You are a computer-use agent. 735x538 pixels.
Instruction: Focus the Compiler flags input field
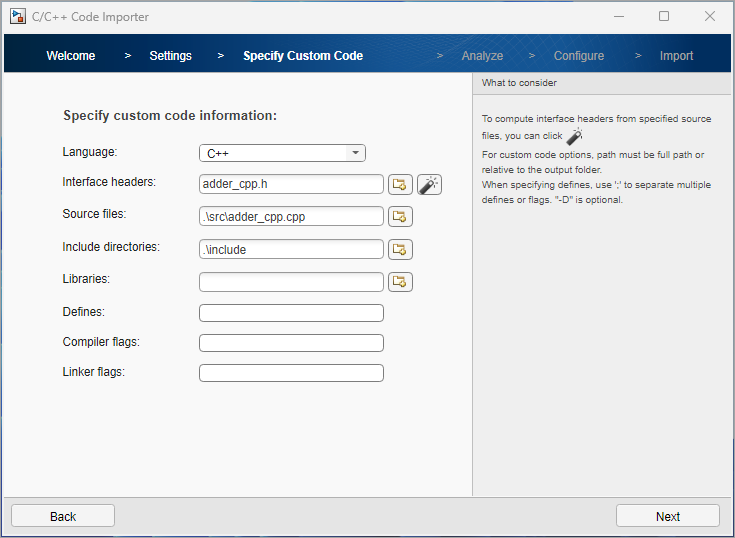point(291,343)
